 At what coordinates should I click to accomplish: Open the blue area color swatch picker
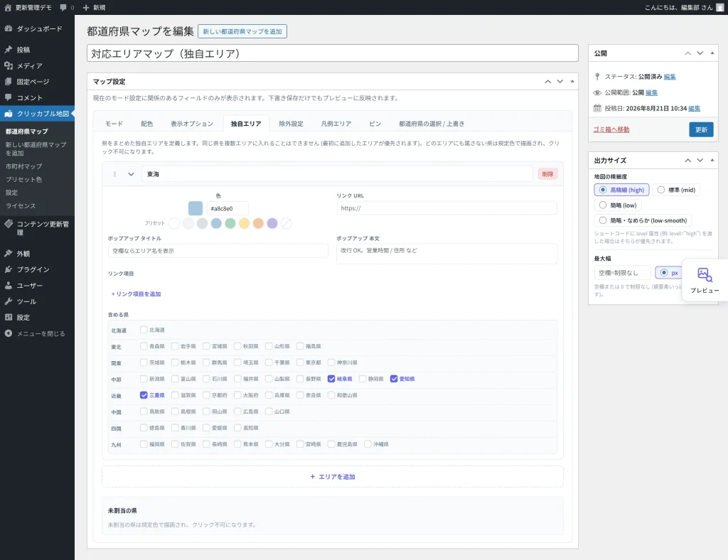[x=196, y=208]
